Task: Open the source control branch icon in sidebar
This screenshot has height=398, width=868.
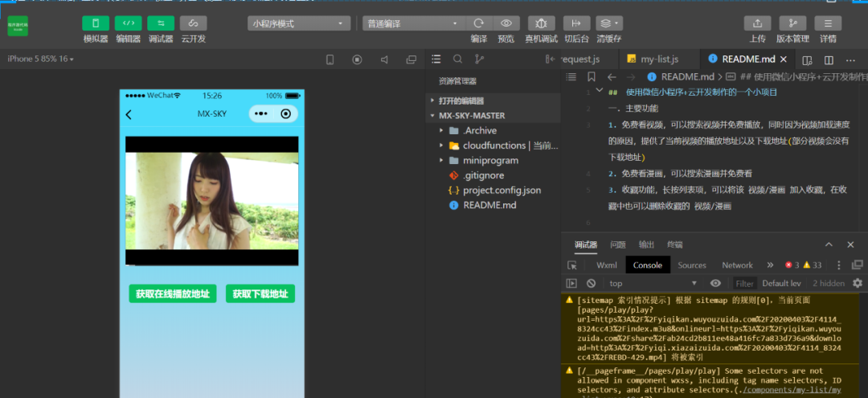Action: (x=479, y=59)
